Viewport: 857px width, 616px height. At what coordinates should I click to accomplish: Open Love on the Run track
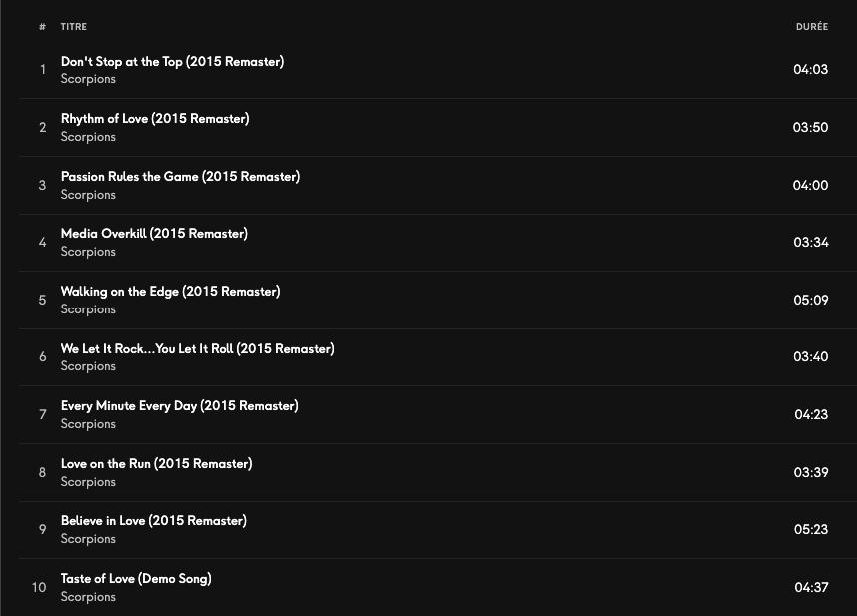click(156, 463)
